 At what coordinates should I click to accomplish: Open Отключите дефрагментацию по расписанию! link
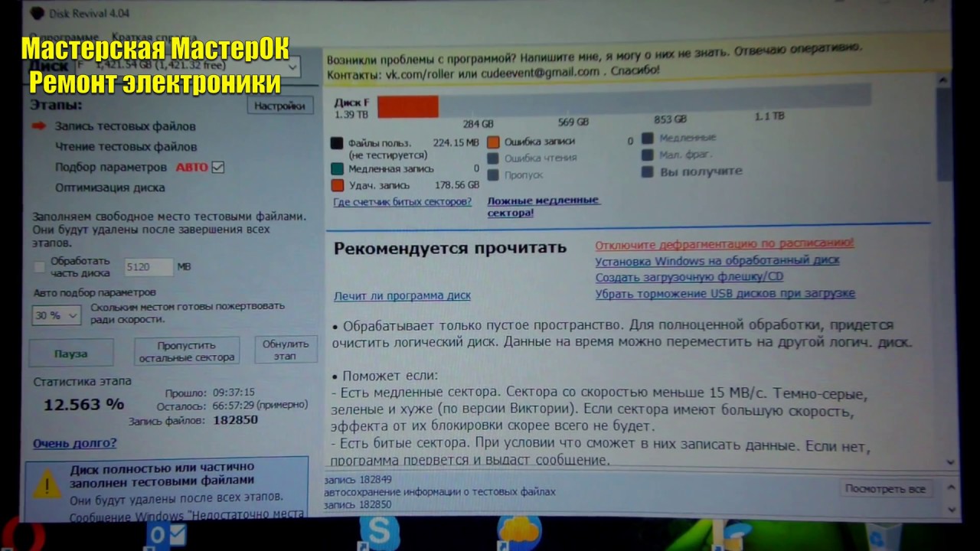tap(724, 243)
